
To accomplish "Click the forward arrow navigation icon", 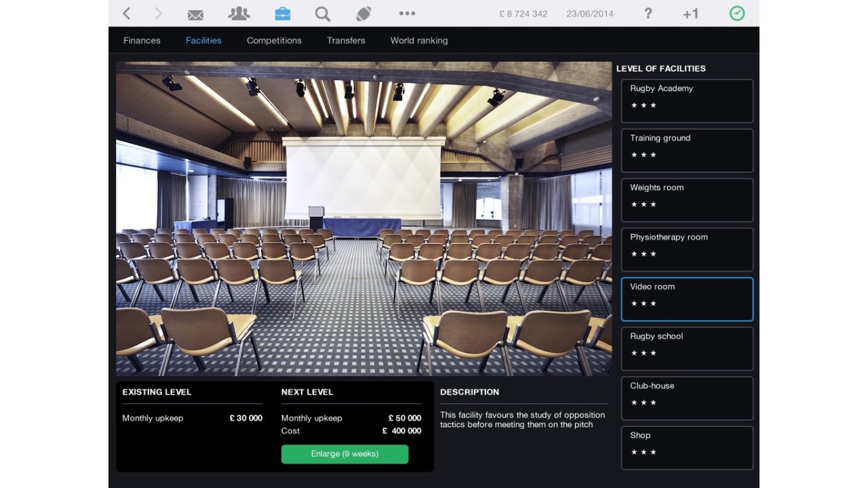I will [159, 14].
